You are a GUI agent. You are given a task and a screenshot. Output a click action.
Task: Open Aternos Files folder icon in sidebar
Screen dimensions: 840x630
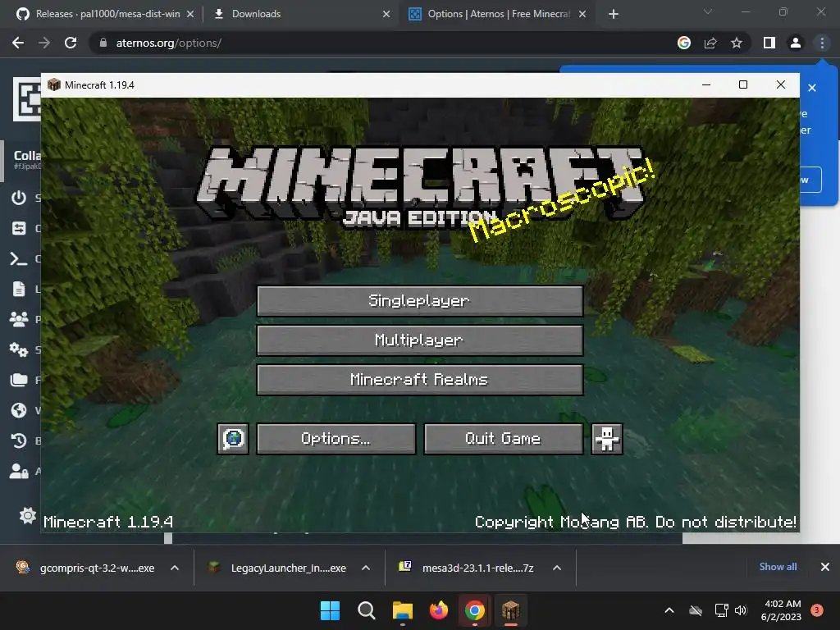[19, 380]
